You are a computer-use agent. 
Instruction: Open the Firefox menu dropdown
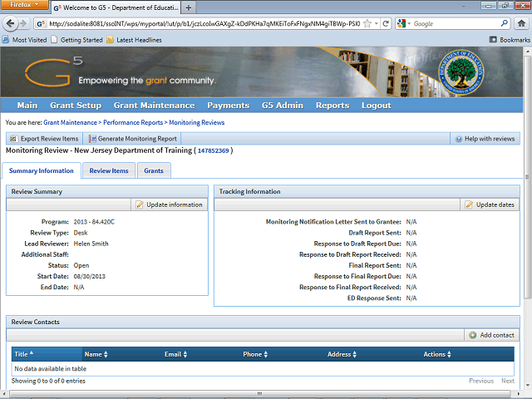pyautogui.click(x=25, y=5)
